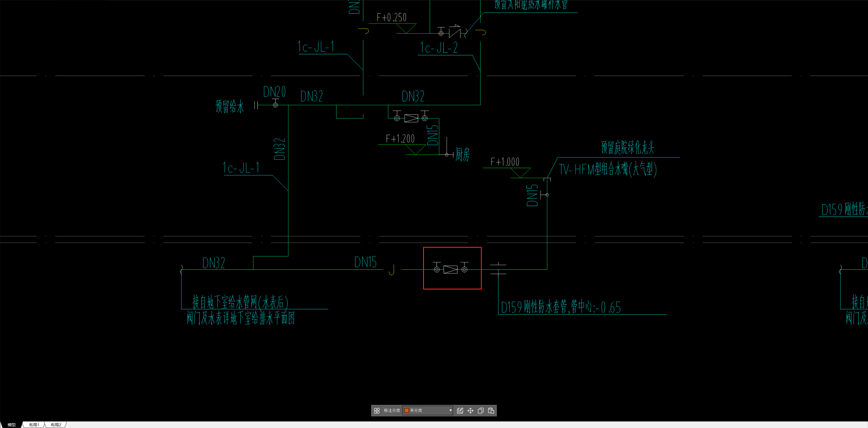
Task: Click the edit annotation pencil icon
Action: pyautogui.click(x=460, y=411)
